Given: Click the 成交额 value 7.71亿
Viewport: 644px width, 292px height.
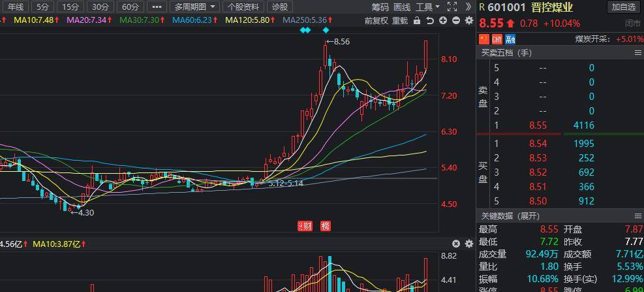Looking at the screenshot, I should click(631, 254).
